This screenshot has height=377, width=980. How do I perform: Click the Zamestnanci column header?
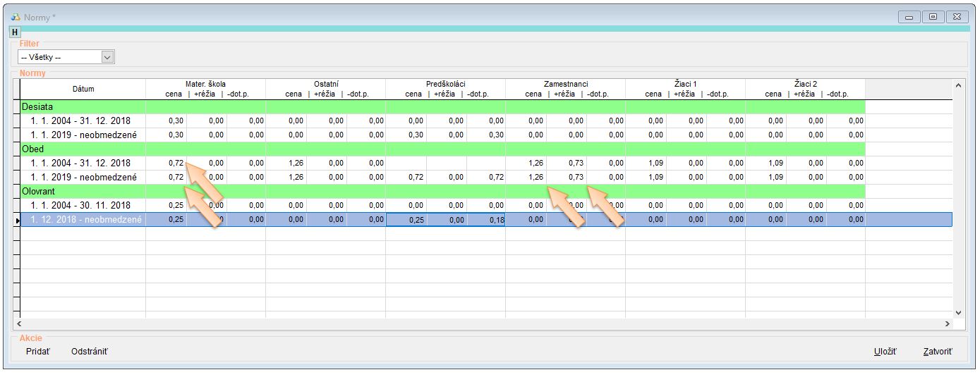[565, 84]
